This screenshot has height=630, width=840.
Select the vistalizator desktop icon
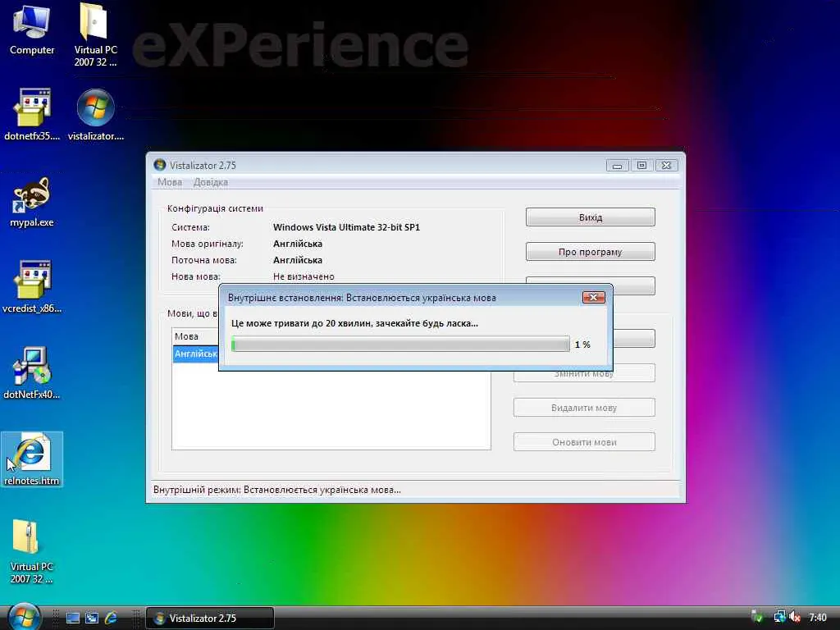pyautogui.click(x=96, y=115)
